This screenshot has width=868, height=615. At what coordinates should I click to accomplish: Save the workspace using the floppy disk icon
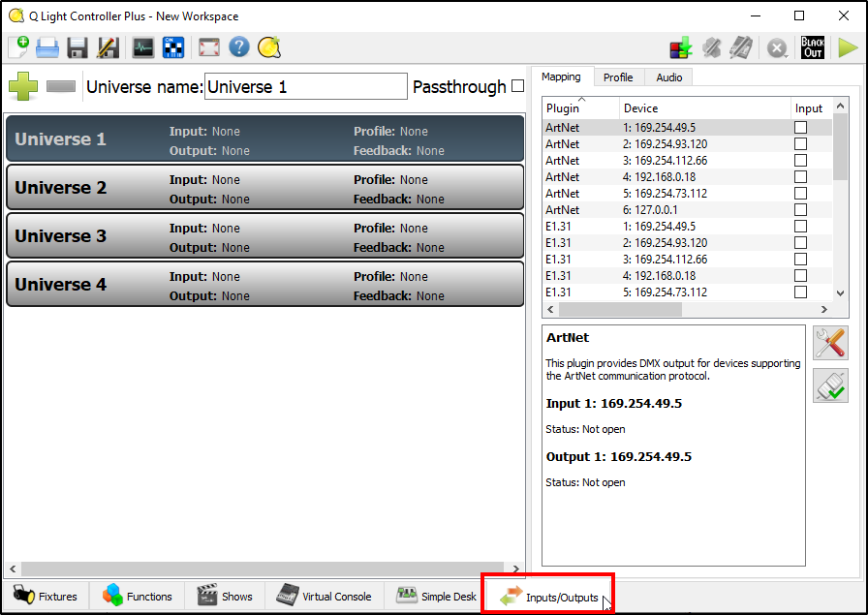point(77,47)
